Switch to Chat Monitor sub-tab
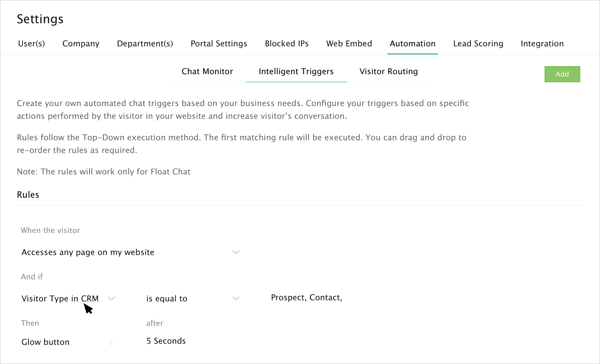Image resolution: width=600 pixels, height=364 pixels. coord(207,71)
